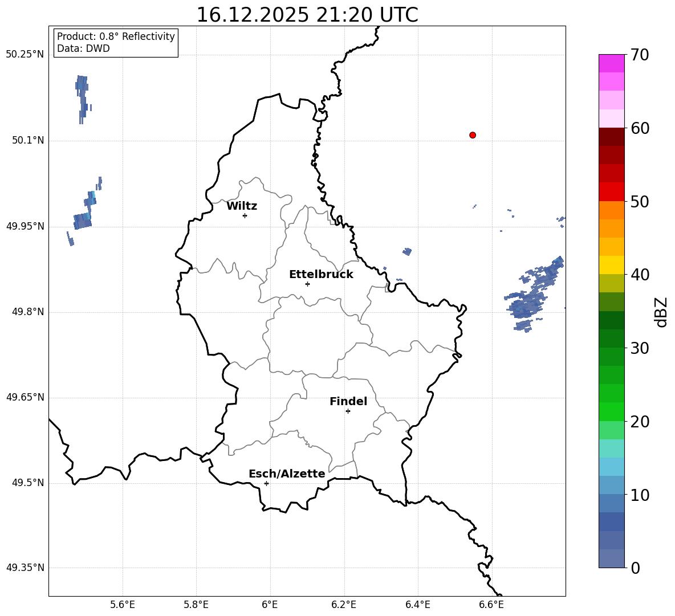This screenshot has height=616, width=675.
Task: Click the Findel station label
Action: pyautogui.click(x=348, y=401)
